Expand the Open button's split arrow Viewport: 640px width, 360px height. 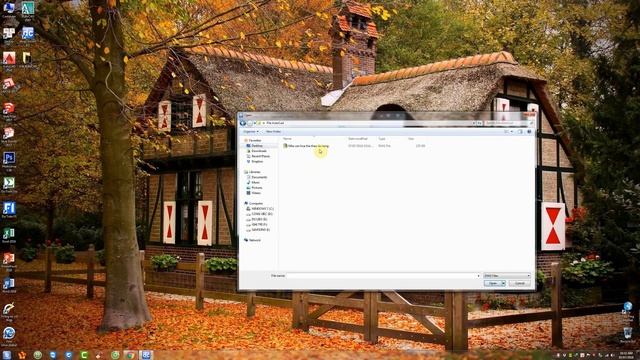(503, 283)
